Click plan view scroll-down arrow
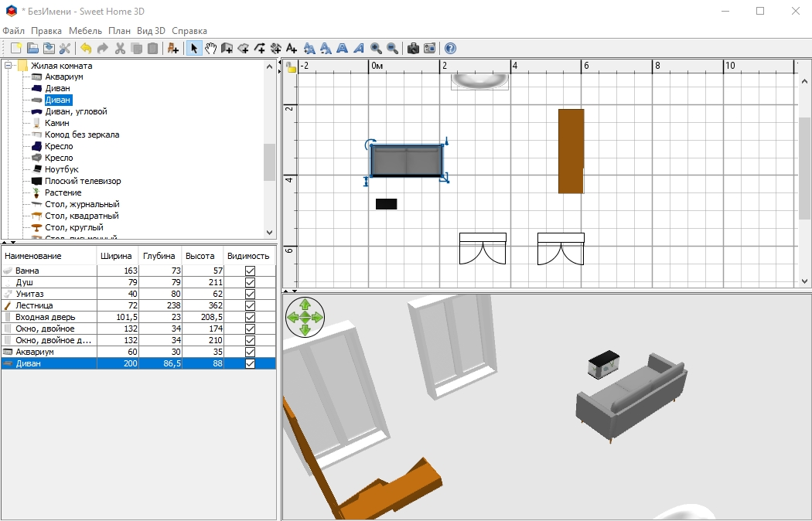The height and width of the screenshot is (521, 812). point(805,281)
